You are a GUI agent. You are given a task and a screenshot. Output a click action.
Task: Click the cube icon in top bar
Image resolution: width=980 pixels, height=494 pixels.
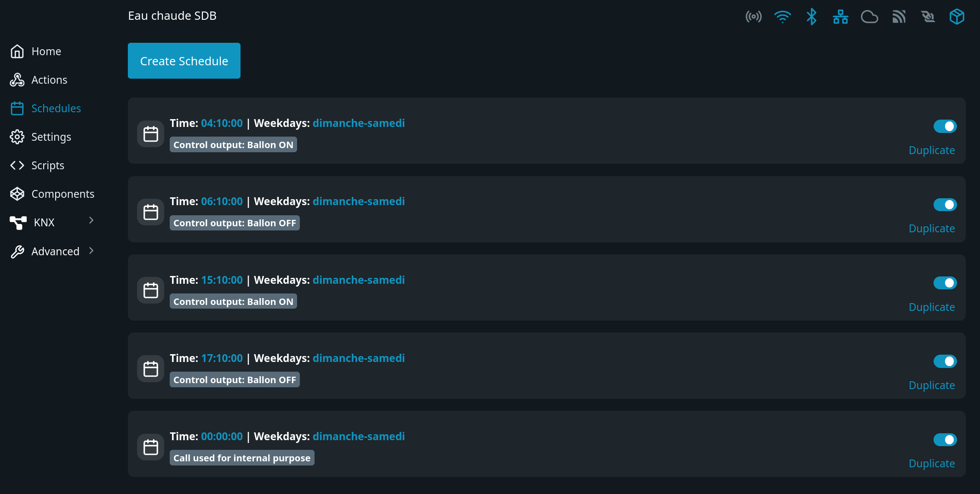957,17
